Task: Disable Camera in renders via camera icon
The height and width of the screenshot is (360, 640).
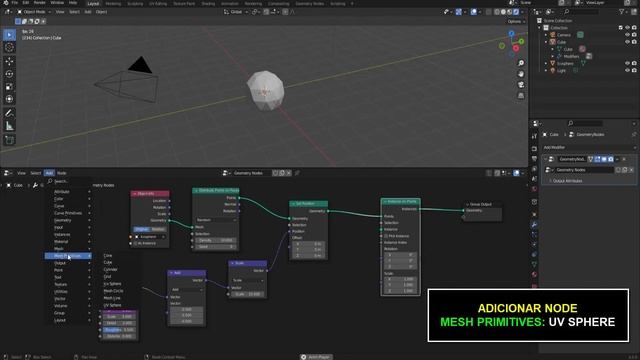Action: 634,35
